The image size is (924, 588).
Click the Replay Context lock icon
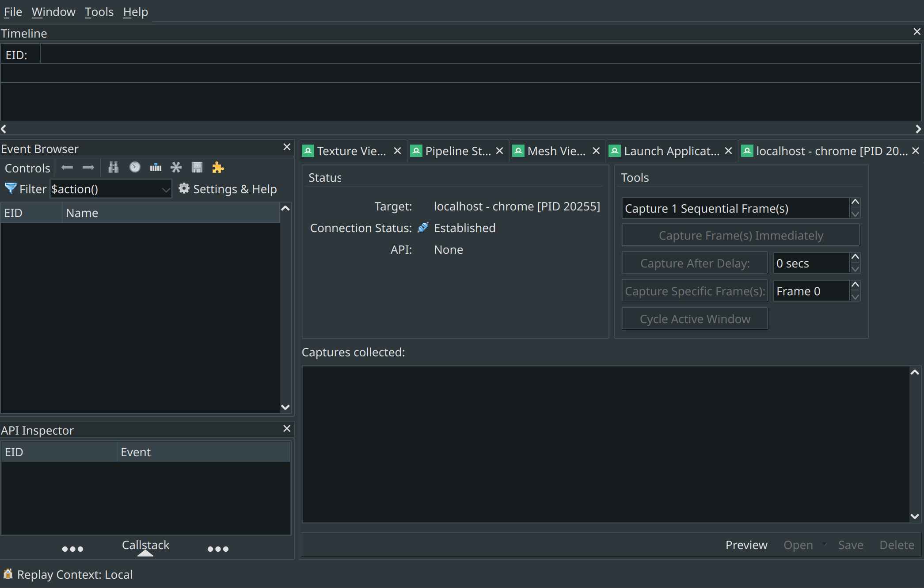[8, 574]
